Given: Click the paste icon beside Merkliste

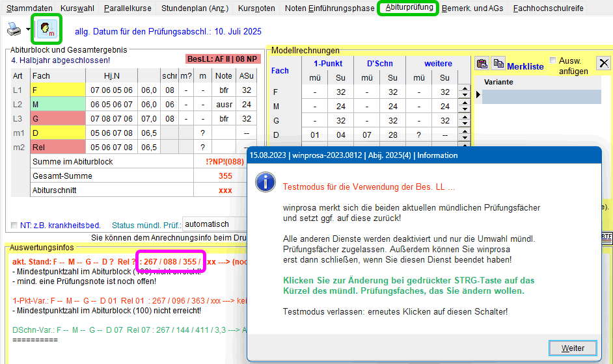Looking at the screenshot, I should click(x=482, y=63).
